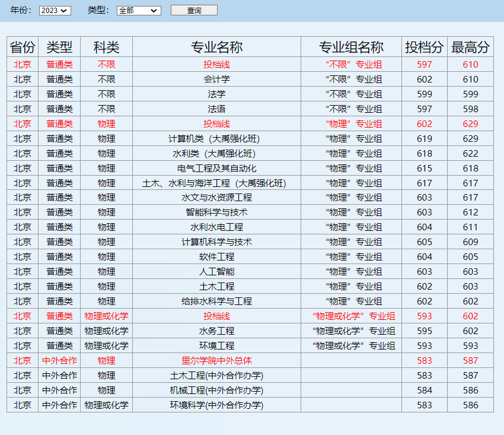Click the 给排水科学与工程 cell
The height and width of the screenshot is (435, 504).
click(x=216, y=301)
